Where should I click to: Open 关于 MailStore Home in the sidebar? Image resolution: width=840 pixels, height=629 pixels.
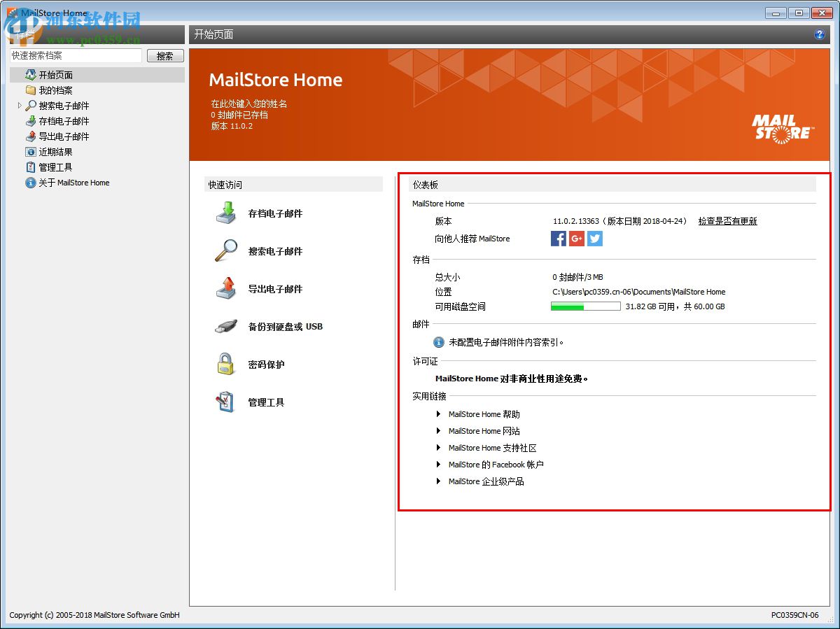click(x=67, y=183)
